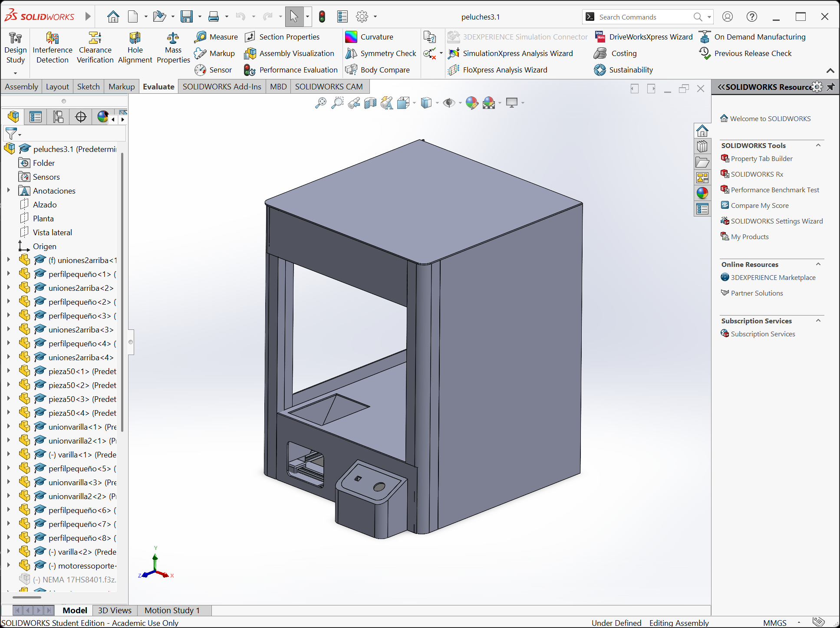This screenshot has width=840, height=628.
Task: Run Hole Alignment check
Action: [135, 48]
